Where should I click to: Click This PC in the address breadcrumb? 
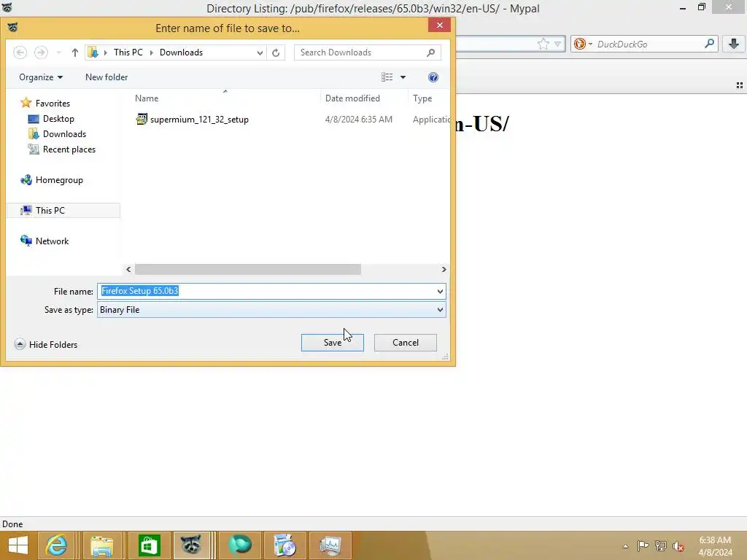click(128, 52)
